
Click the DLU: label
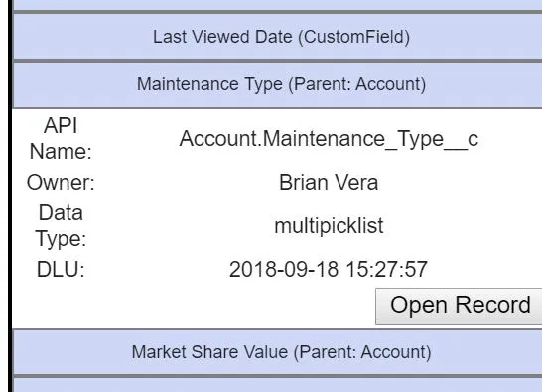(x=61, y=269)
